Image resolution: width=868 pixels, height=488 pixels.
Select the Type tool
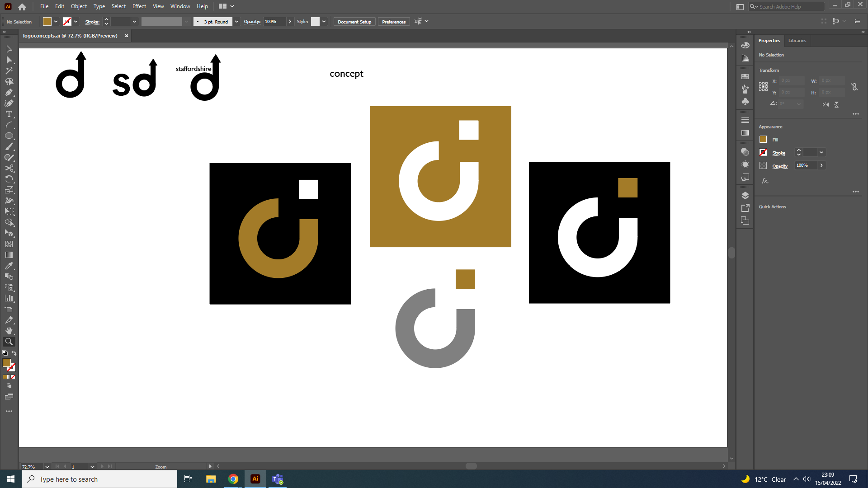click(x=9, y=114)
